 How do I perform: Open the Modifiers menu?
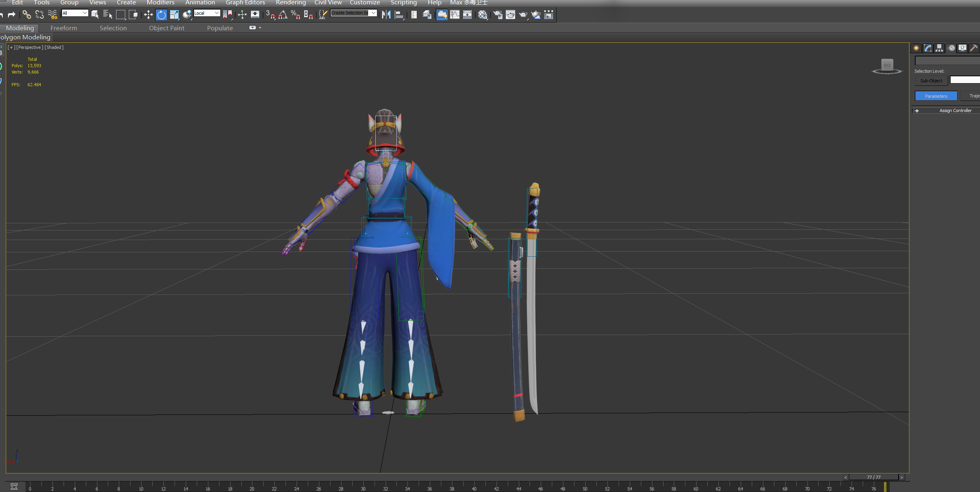[160, 3]
